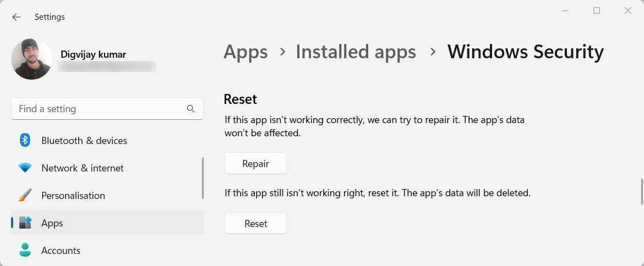Click the search magnifier icon
Screen dimensions: 644x266
coord(190,109)
